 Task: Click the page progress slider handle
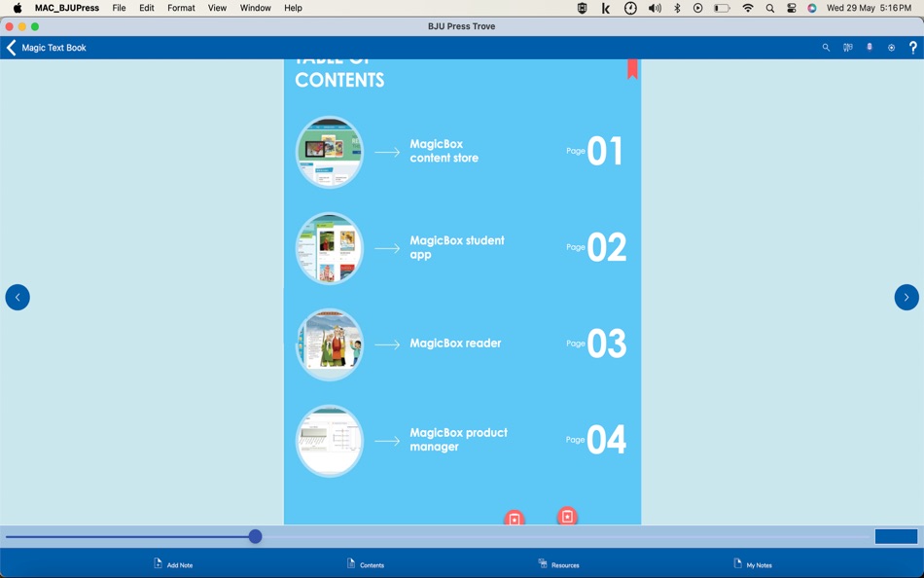click(x=255, y=536)
